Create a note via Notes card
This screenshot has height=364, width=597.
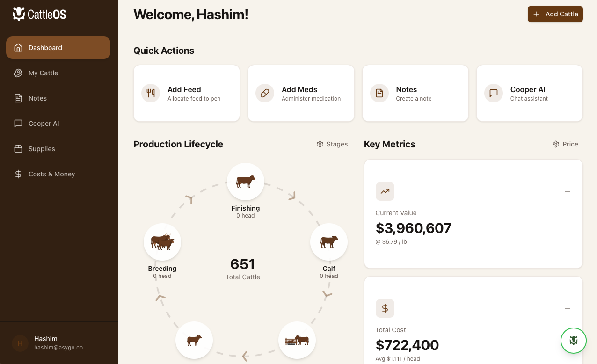pos(415,93)
